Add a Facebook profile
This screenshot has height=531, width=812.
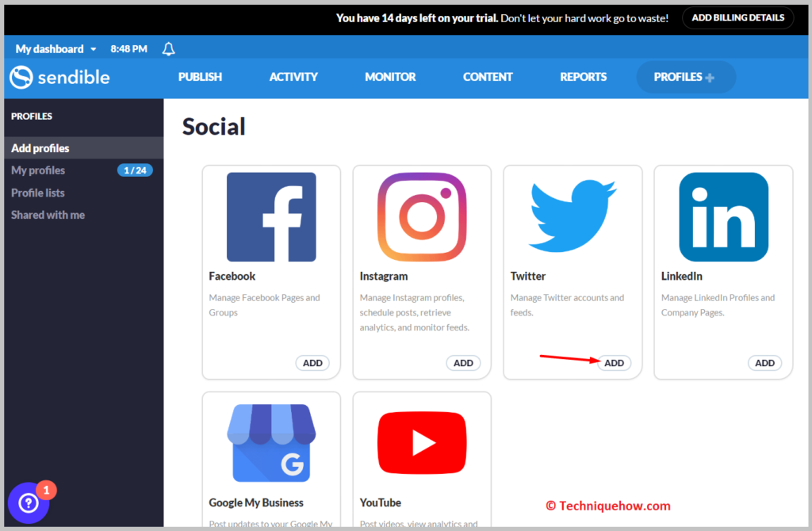pyautogui.click(x=312, y=363)
